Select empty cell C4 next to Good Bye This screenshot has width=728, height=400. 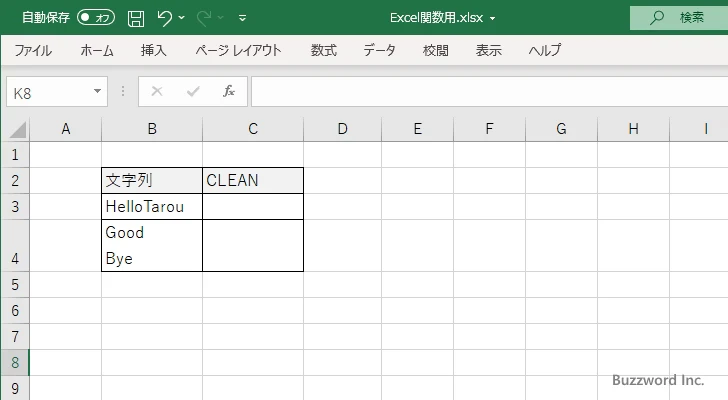click(x=253, y=245)
